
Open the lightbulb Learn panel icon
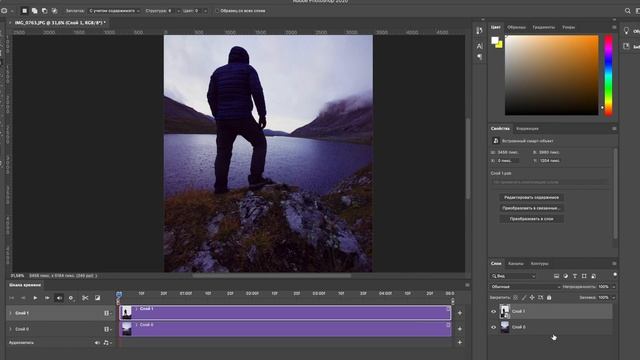tap(626, 31)
